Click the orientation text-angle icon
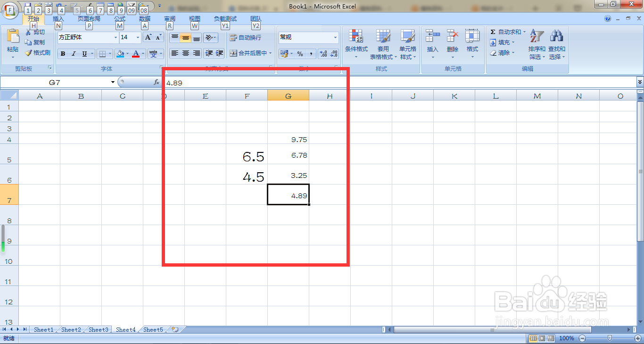Viewport: 644px width, 344px height. click(x=208, y=38)
